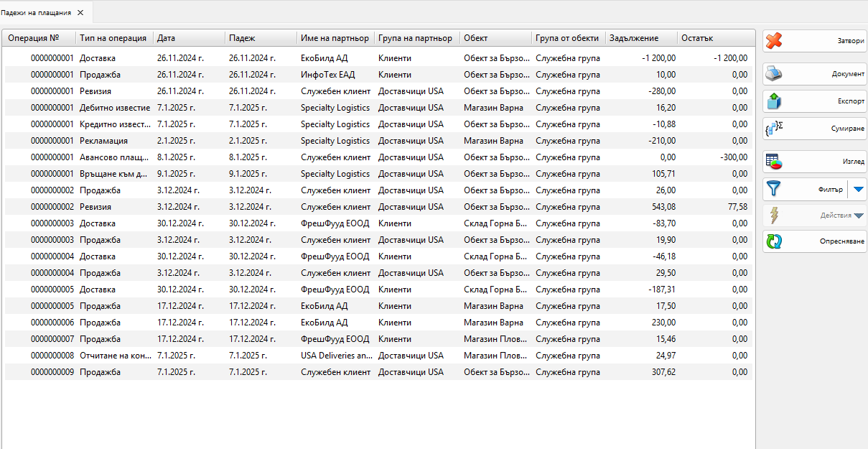Click the Действия lightning icon

[x=774, y=215]
